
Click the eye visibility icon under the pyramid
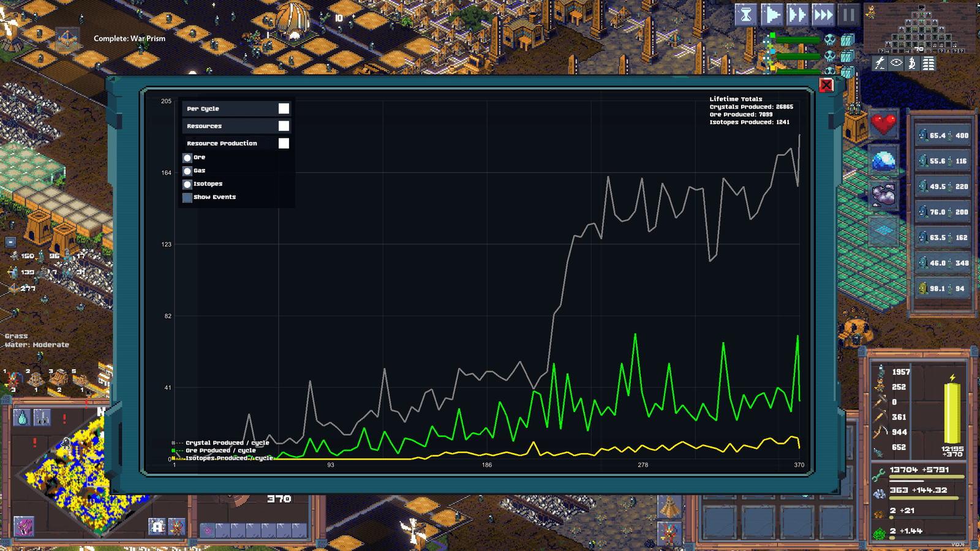point(896,63)
